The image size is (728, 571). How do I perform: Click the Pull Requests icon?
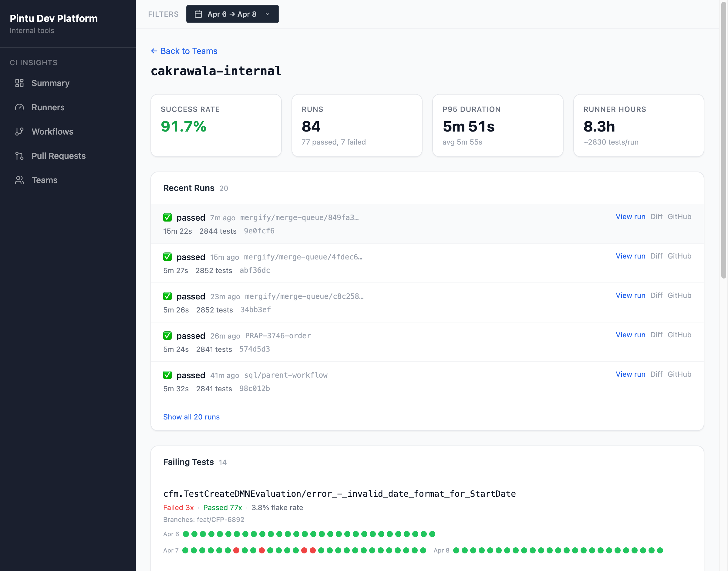pyautogui.click(x=19, y=156)
